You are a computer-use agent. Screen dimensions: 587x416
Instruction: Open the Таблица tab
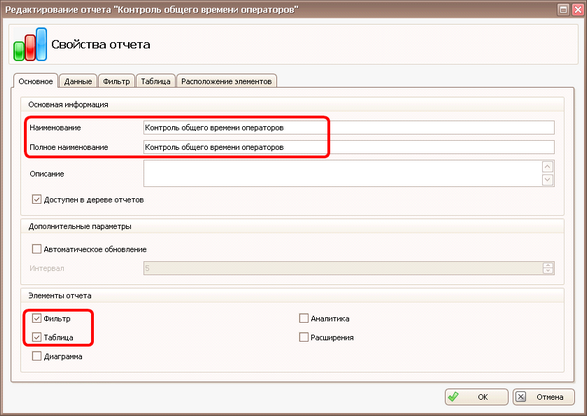coord(156,81)
